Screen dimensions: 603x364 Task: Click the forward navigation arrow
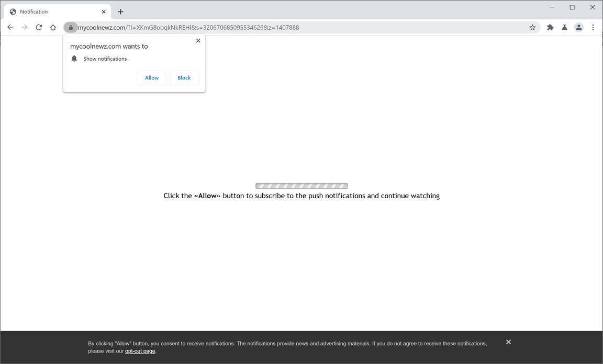point(25,27)
